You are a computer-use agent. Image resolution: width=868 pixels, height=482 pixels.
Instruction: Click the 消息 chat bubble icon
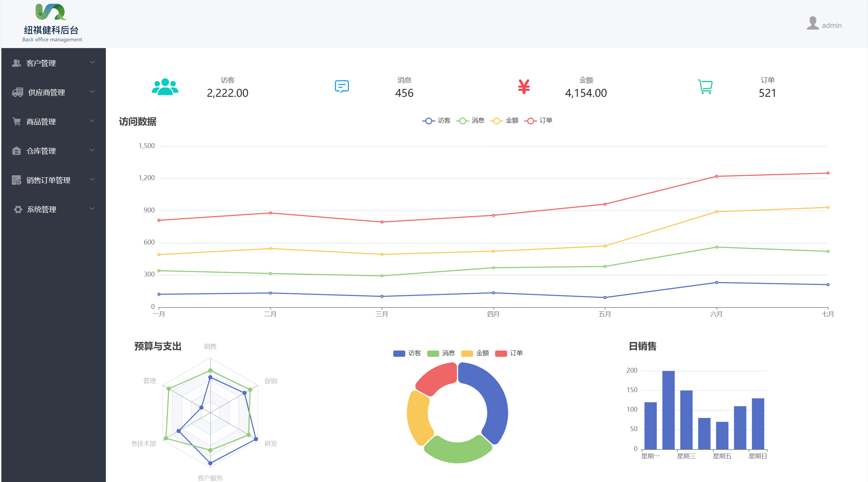342,86
